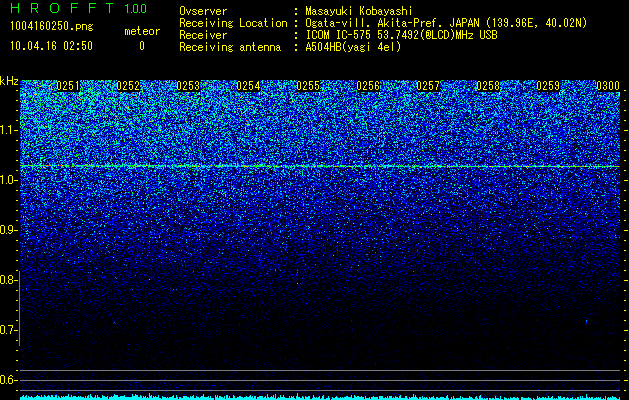
Task: Click the 0.6 kHz axis label
Action: coord(7,380)
